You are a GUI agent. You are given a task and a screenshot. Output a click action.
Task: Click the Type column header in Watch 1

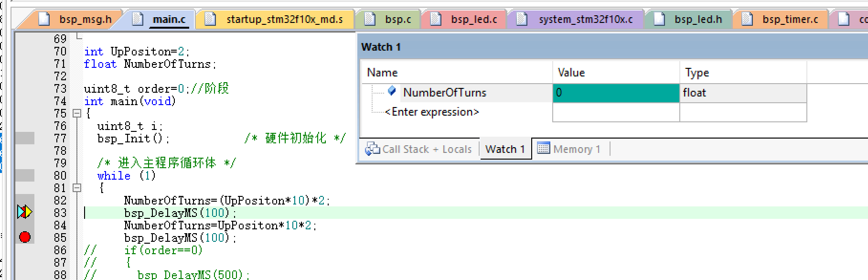(x=743, y=73)
